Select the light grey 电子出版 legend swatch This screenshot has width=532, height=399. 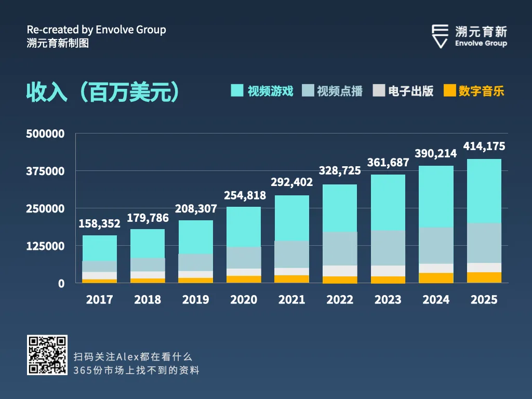point(379,90)
